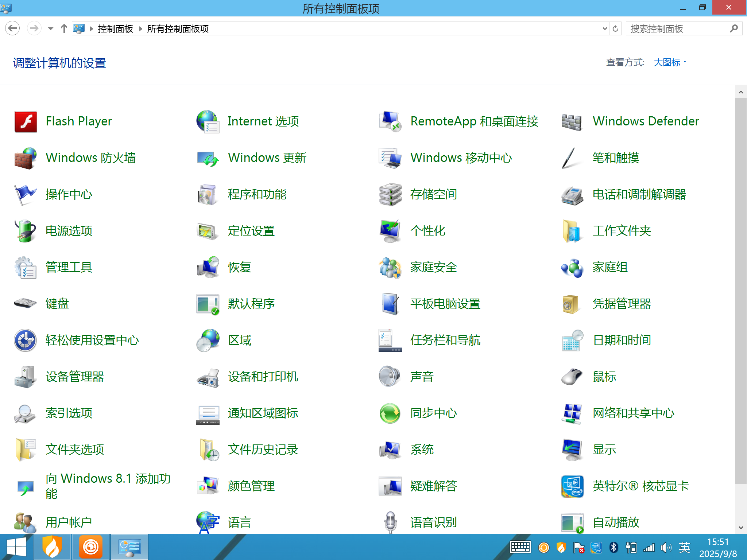Expand 所有控制面板项 breadcrumb child arrow
747x560 pixels.
pos(141,28)
